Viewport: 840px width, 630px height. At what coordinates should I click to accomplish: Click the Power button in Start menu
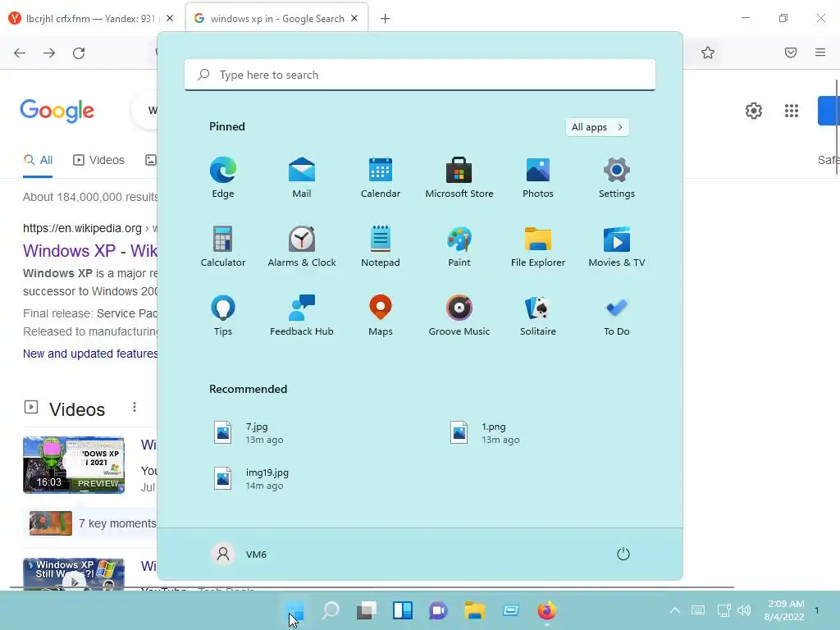623,554
